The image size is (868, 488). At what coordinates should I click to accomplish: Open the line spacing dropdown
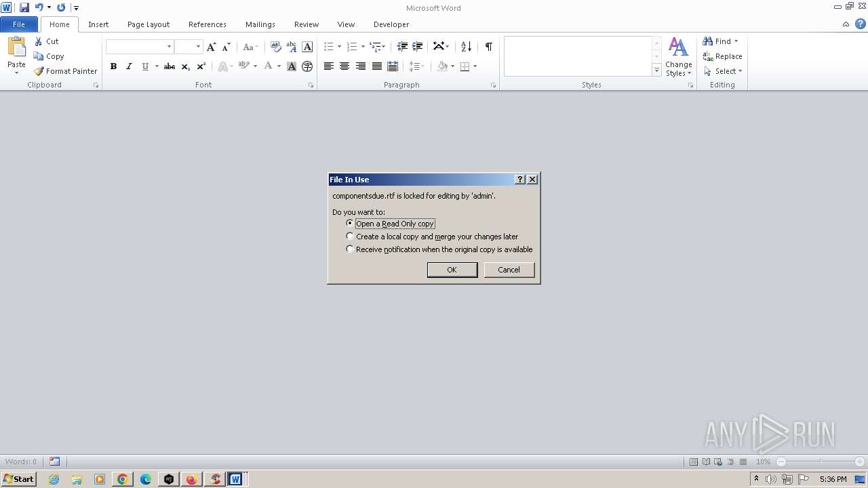[x=416, y=66]
